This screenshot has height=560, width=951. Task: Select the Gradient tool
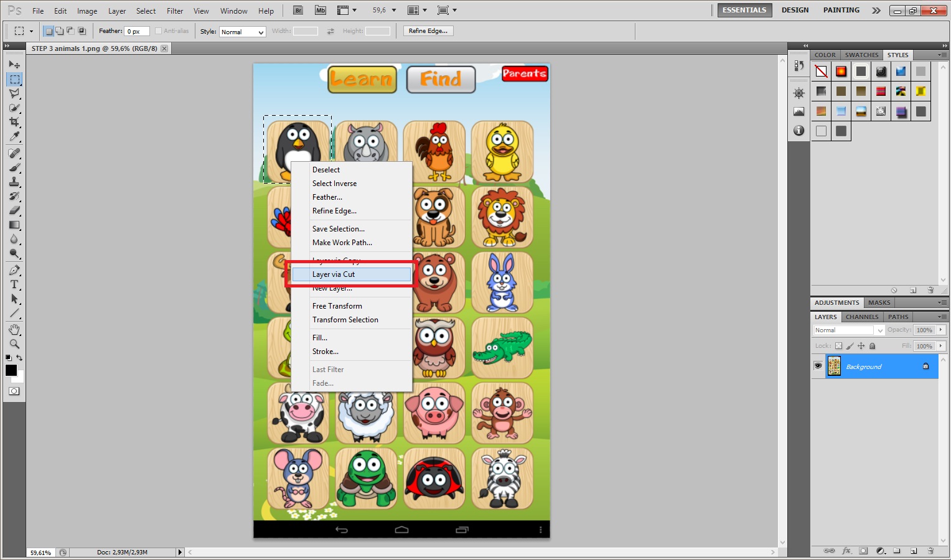[14, 225]
